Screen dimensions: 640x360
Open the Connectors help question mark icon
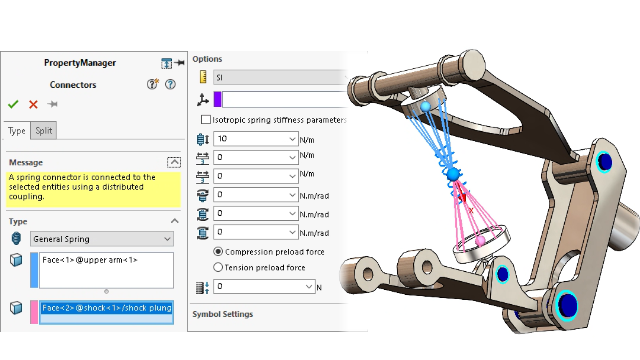[170, 84]
